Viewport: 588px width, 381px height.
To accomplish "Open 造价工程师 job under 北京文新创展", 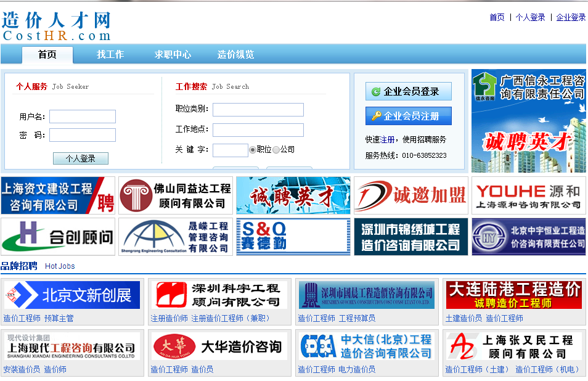I will 22,318.
